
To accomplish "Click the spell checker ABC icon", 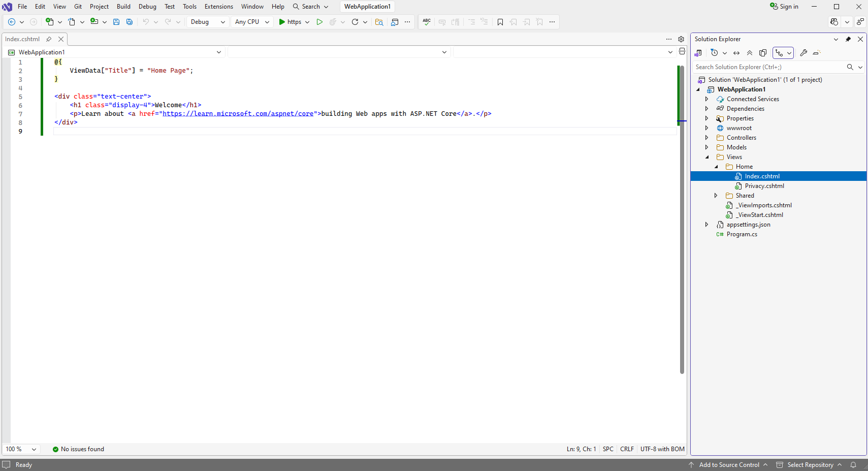I will (427, 22).
